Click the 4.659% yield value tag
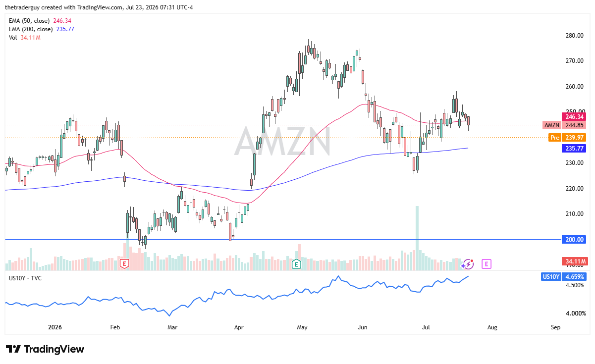The height and width of the screenshot is (364, 595). (574, 277)
